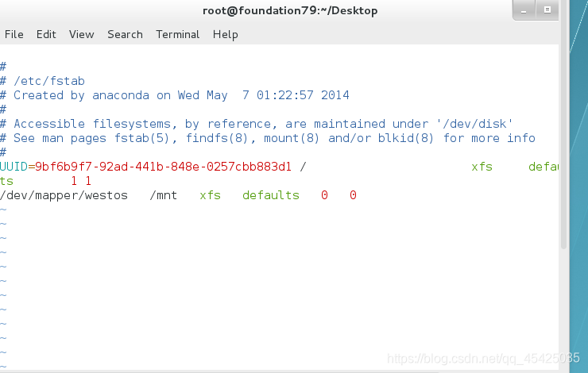Click the last '0' on westos line
Viewport: 588px width, 373px height.
353,195
